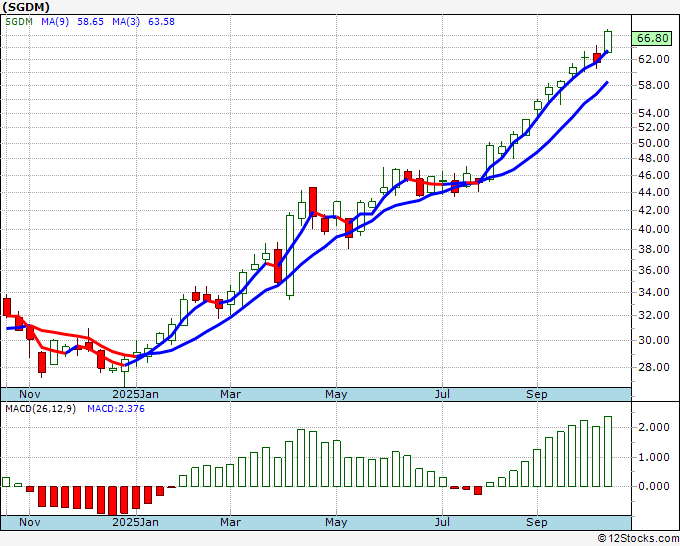Click Jul on the price chart date axis
Image resolution: width=680 pixels, height=546 pixels.
click(442, 394)
